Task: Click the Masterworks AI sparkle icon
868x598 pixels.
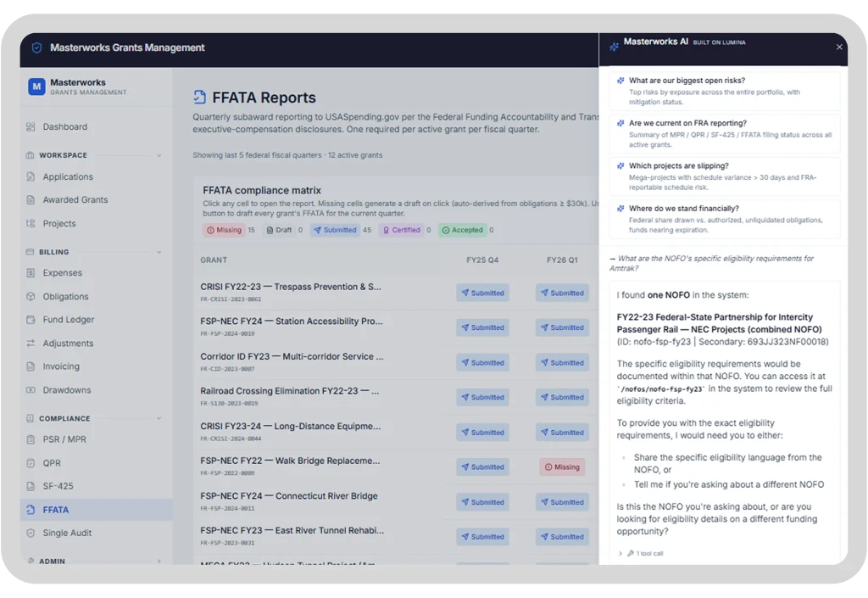Action: tap(614, 47)
